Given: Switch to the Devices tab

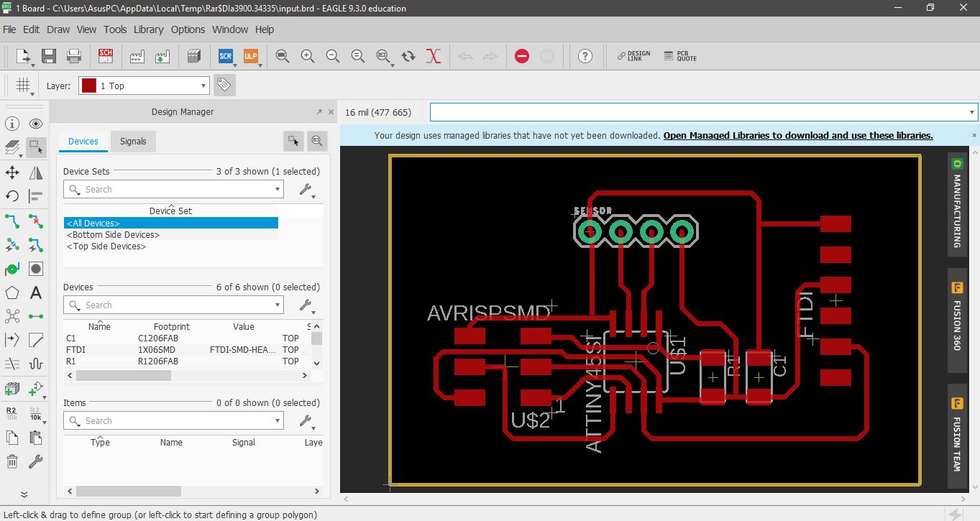Looking at the screenshot, I should tap(83, 142).
